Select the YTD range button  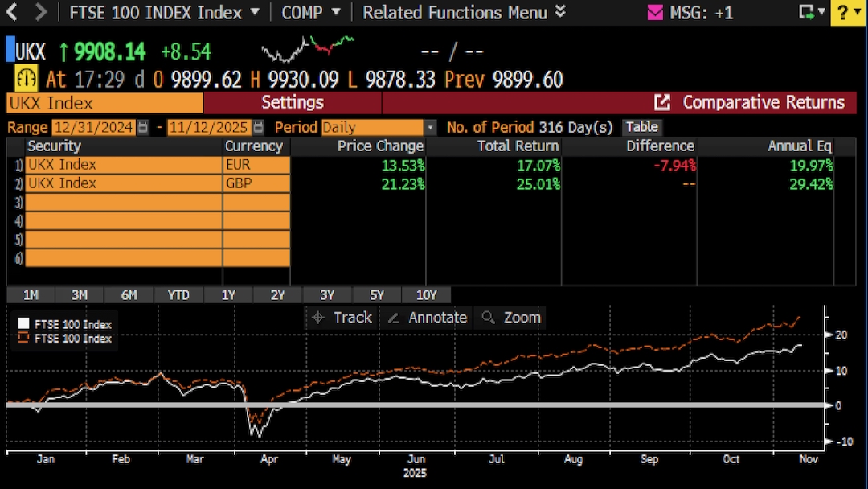click(178, 295)
